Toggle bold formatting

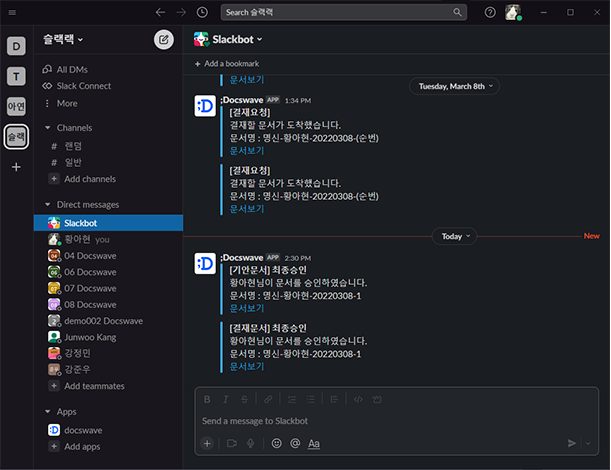(x=207, y=399)
